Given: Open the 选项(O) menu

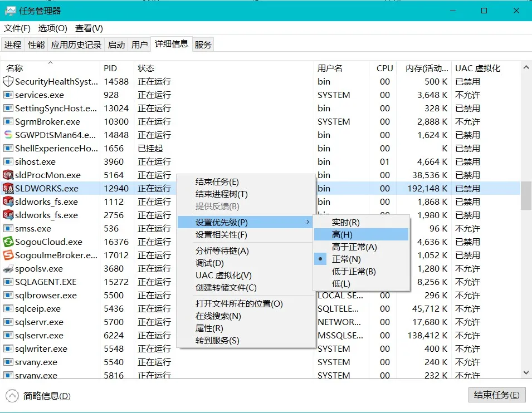Looking at the screenshot, I should 51,28.
